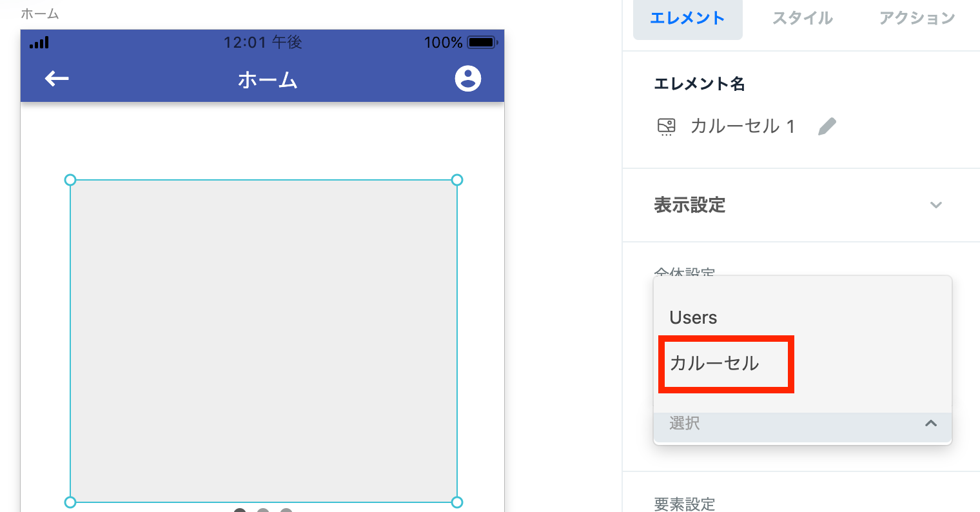Click the bottom-left resize handle of the carousel

coord(70,502)
